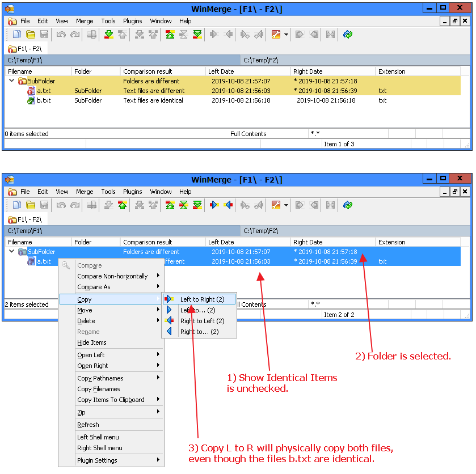Collapse the SubFolder tree in the top window
This screenshot has height=474, width=476.
[x=11, y=81]
